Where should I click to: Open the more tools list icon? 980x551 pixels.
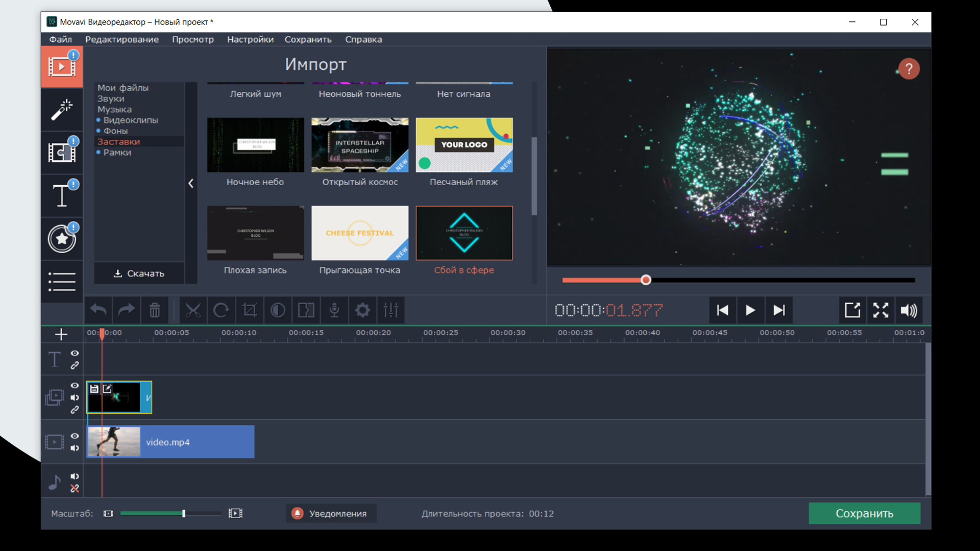(62, 281)
